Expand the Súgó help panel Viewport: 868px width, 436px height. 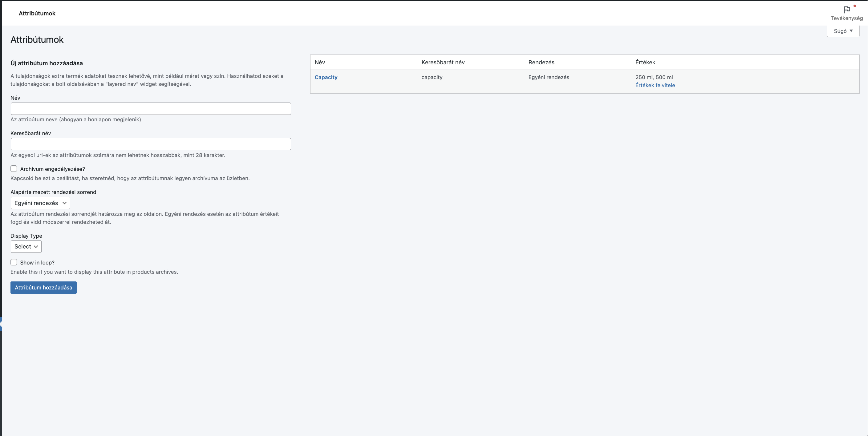click(842, 31)
